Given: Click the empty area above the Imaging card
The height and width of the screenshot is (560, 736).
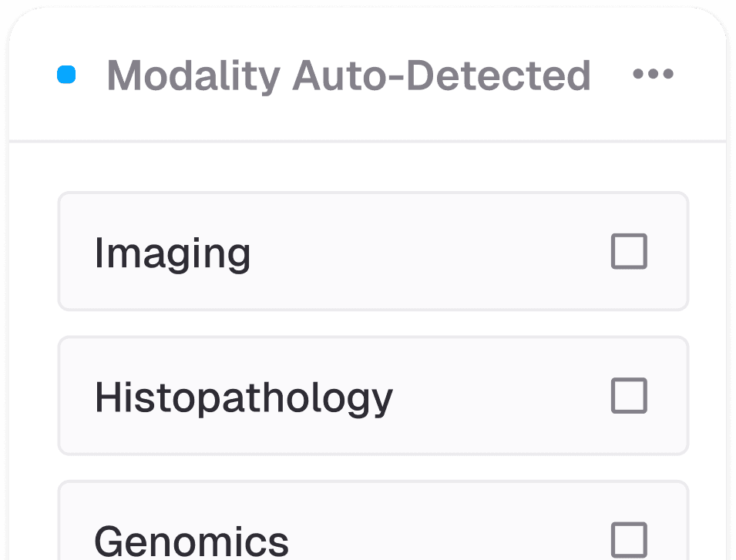Looking at the screenshot, I should 373,167.
